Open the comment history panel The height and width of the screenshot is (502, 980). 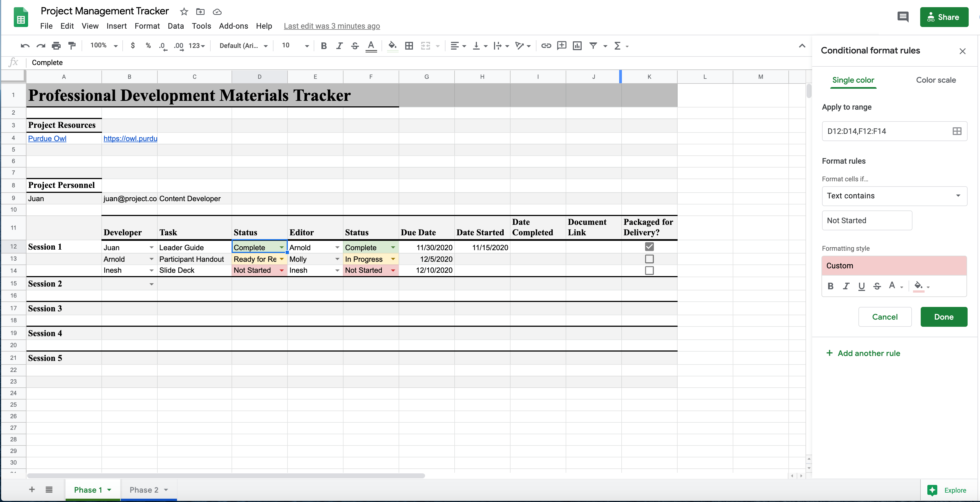[x=903, y=17]
